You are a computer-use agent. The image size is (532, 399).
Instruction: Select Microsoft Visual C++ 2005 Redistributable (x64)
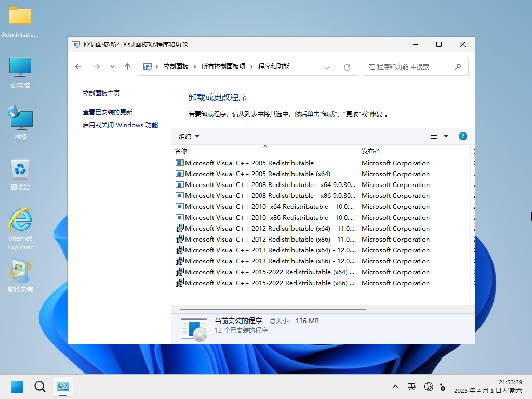pyautogui.click(x=258, y=174)
